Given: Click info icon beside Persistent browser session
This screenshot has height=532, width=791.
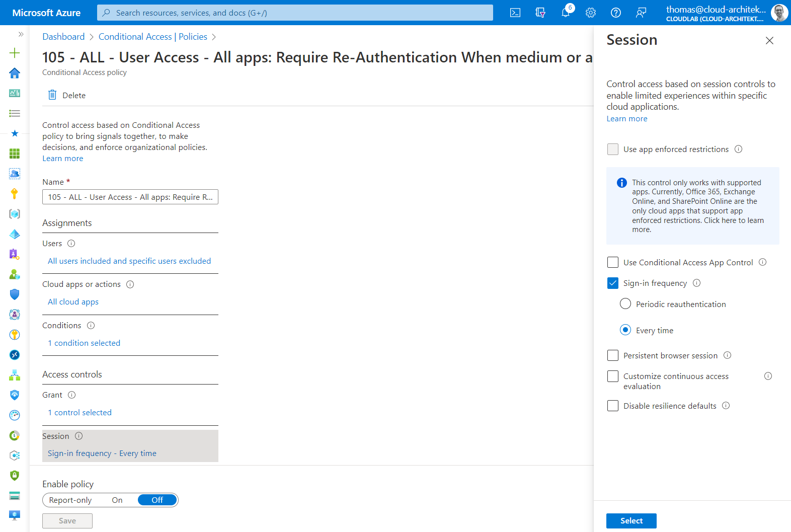Looking at the screenshot, I should click(728, 355).
